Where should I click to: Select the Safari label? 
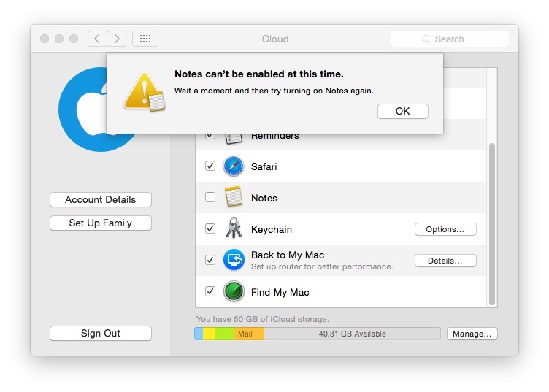[x=264, y=166]
